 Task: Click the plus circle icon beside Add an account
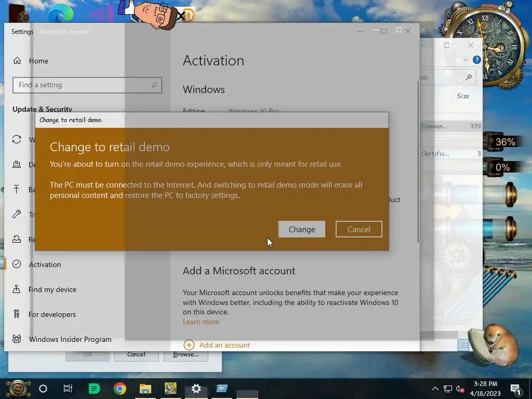tap(189, 345)
